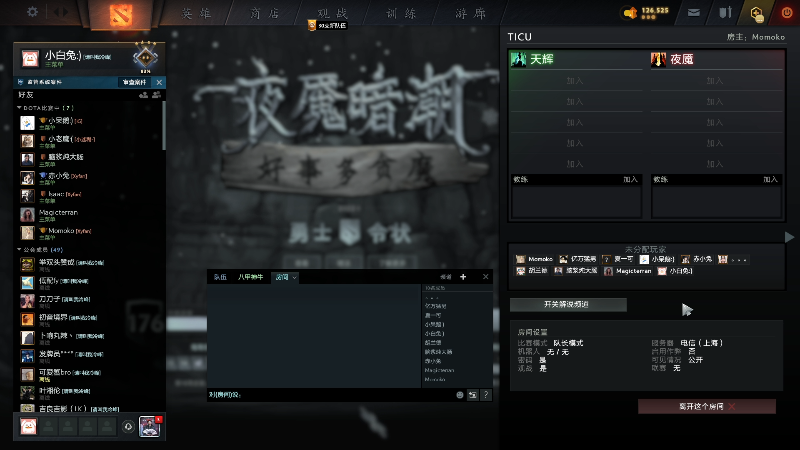Image resolution: width=800 pixels, height=450 pixels.
Task: Select friend Magicterran in the friends list
Action: pos(89,214)
